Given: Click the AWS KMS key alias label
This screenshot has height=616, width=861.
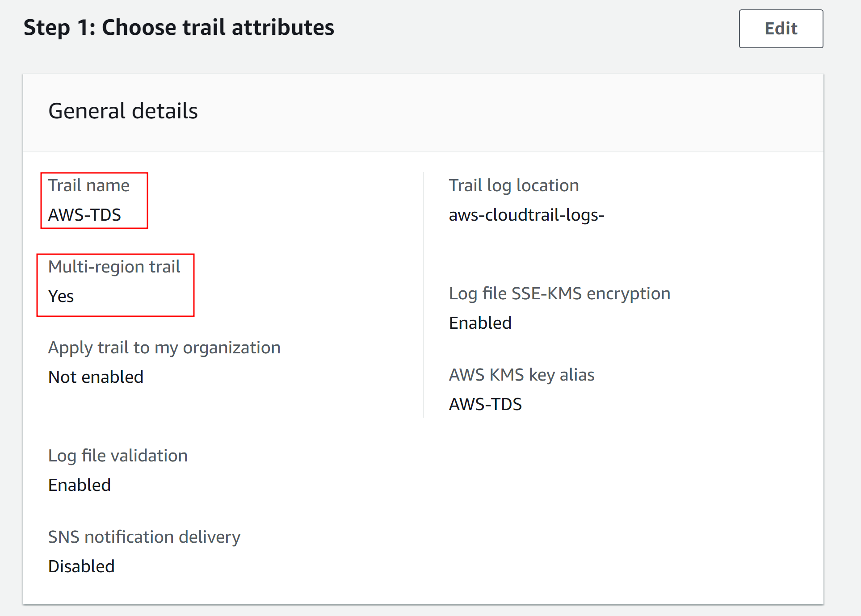Looking at the screenshot, I should coord(521,375).
